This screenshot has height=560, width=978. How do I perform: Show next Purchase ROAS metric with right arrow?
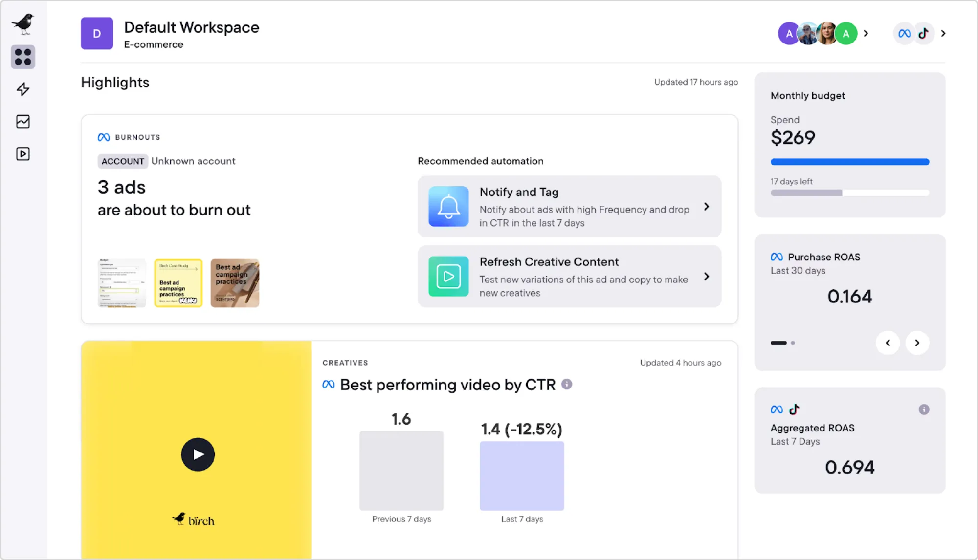pos(917,343)
